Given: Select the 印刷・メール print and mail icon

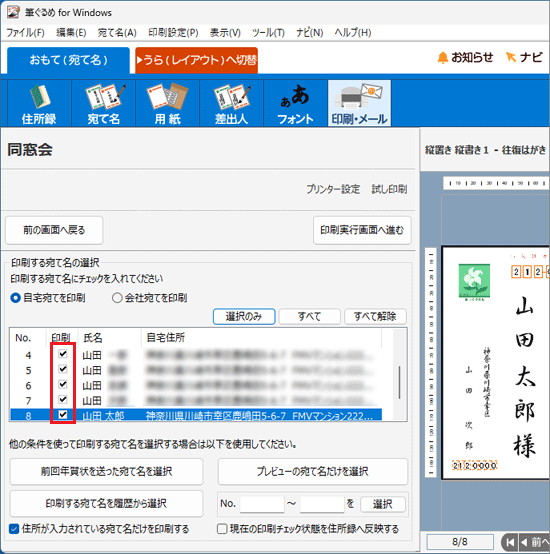Looking at the screenshot, I should tap(359, 103).
